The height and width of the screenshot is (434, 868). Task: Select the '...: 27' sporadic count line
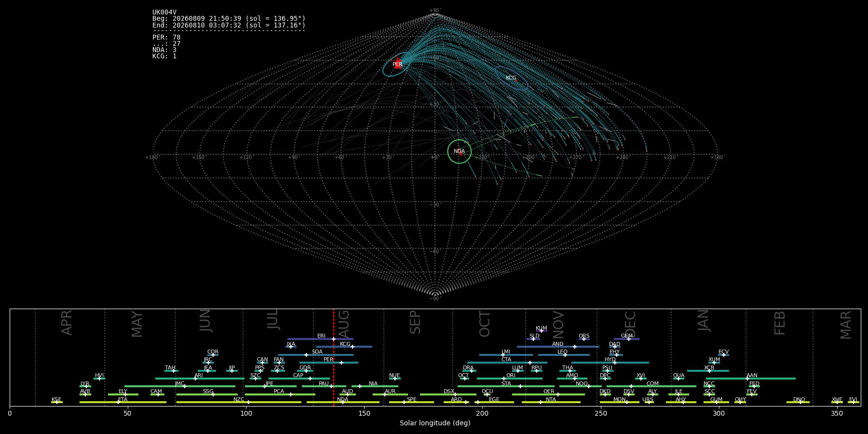166,43
